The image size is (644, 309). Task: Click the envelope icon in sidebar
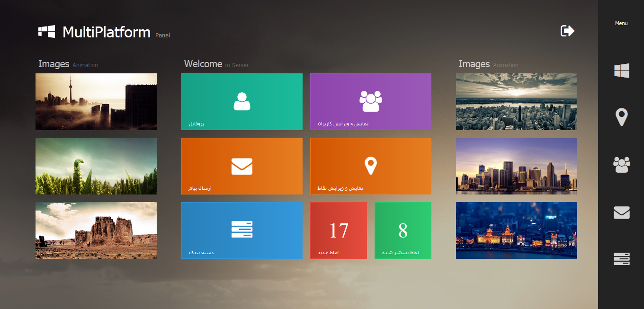point(621,213)
